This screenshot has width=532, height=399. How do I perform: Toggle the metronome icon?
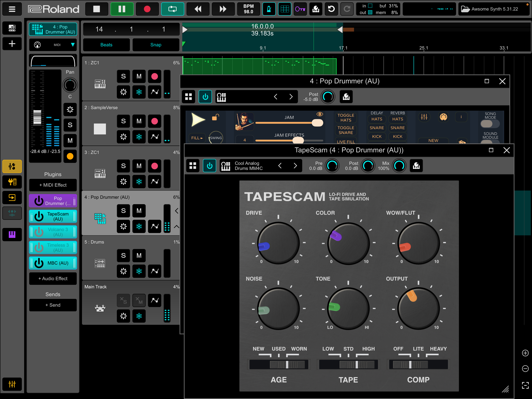[269, 9]
